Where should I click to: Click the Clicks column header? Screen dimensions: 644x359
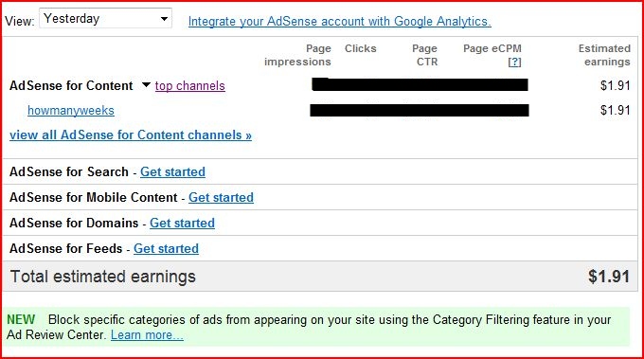click(360, 48)
